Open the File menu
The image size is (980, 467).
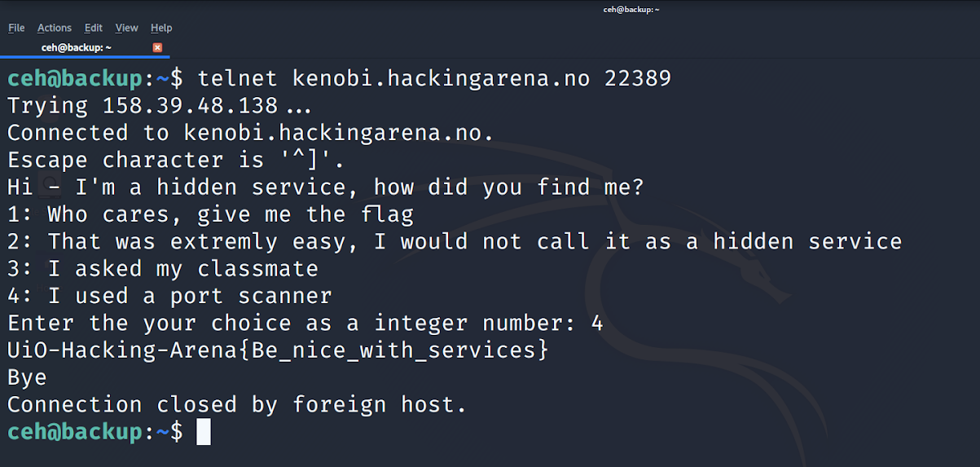click(16, 28)
